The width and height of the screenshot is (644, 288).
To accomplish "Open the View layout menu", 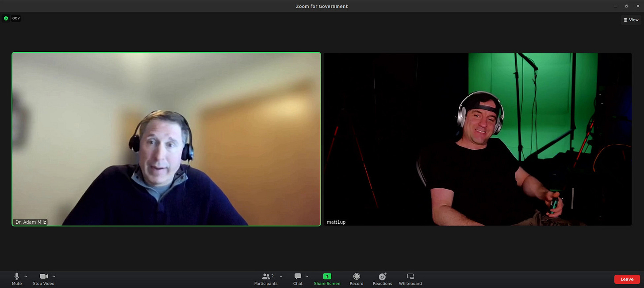I will [x=631, y=20].
